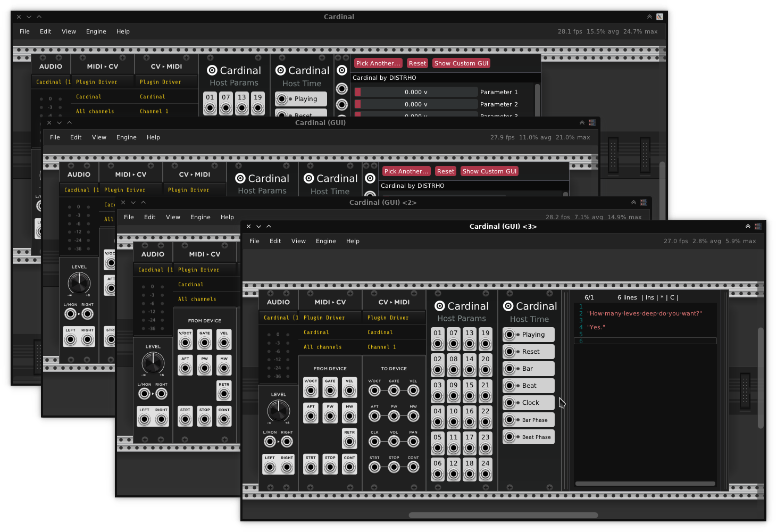Image resolution: width=777 pixels, height=532 pixels.
Task: Open Engine menu in Cardinal (GUI) <2> window
Action: tap(200, 217)
